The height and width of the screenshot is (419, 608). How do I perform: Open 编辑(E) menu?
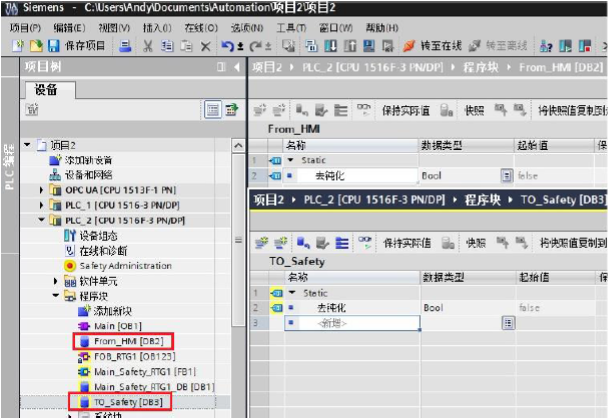click(x=69, y=28)
